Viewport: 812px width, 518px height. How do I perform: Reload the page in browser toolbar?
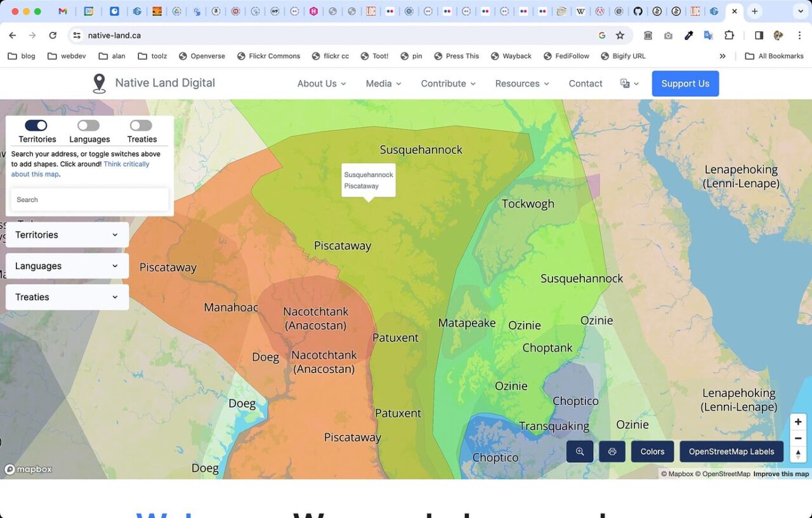point(53,36)
